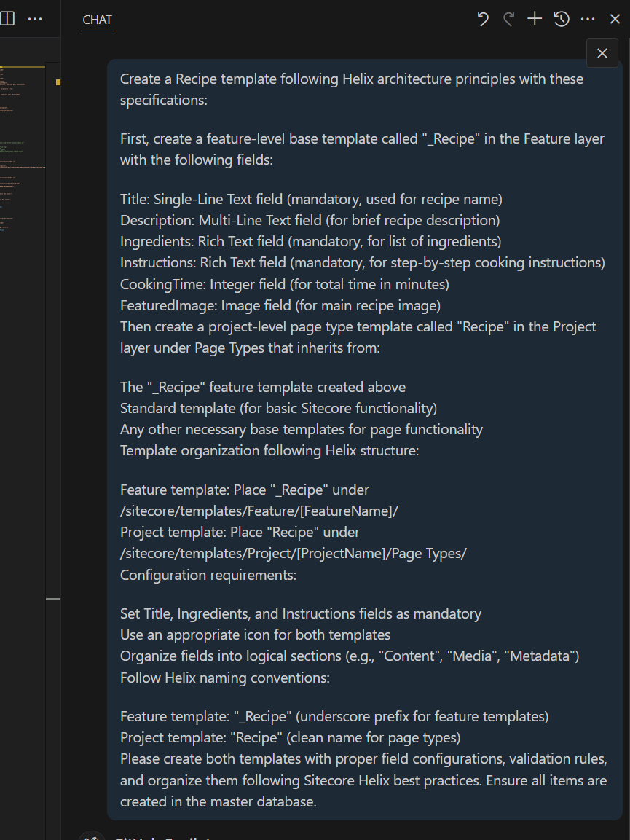Click the 'FeaturedImage: Image field' line
Screen dimensions: 630x840
280,305
